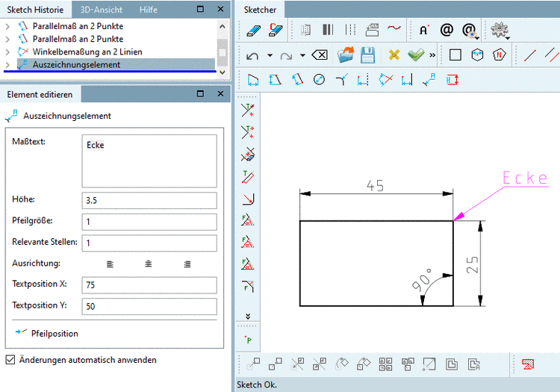The image size is (560, 392).
Task: Click the open folder icon
Action: click(346, 55)
